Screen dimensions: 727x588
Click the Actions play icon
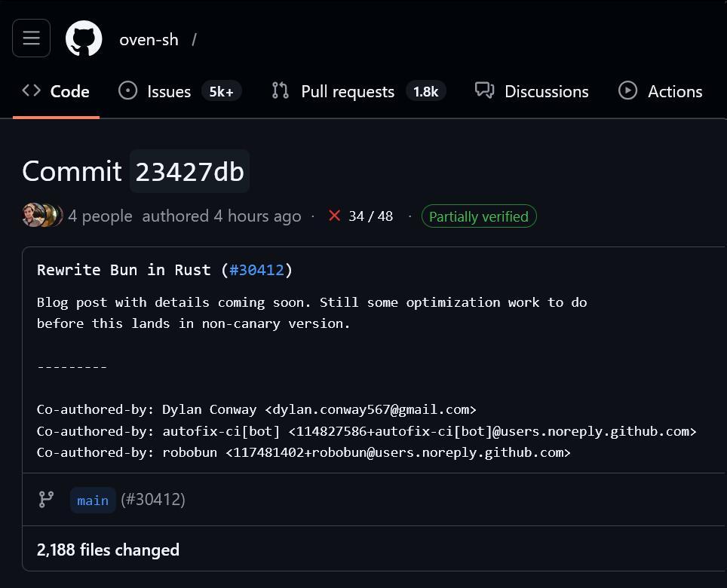coord(627,90)
